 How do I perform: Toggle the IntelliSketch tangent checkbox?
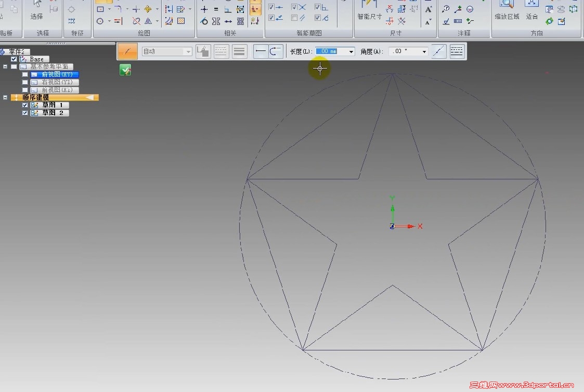[x=317, y=18]
